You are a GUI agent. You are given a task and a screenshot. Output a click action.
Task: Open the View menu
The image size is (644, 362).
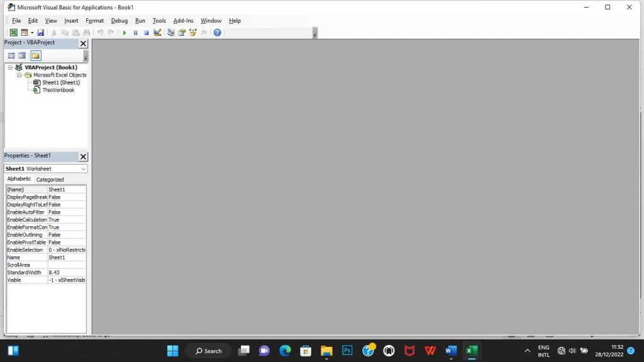coord(51,21)
